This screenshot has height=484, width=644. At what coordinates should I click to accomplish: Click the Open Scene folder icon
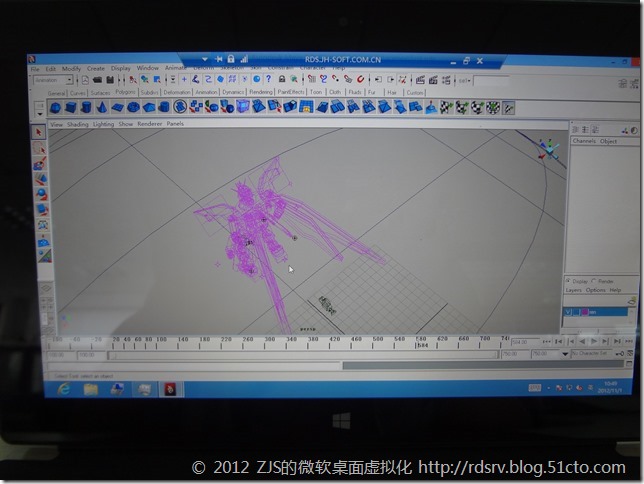pyautogui.click(x=97, y=80)
